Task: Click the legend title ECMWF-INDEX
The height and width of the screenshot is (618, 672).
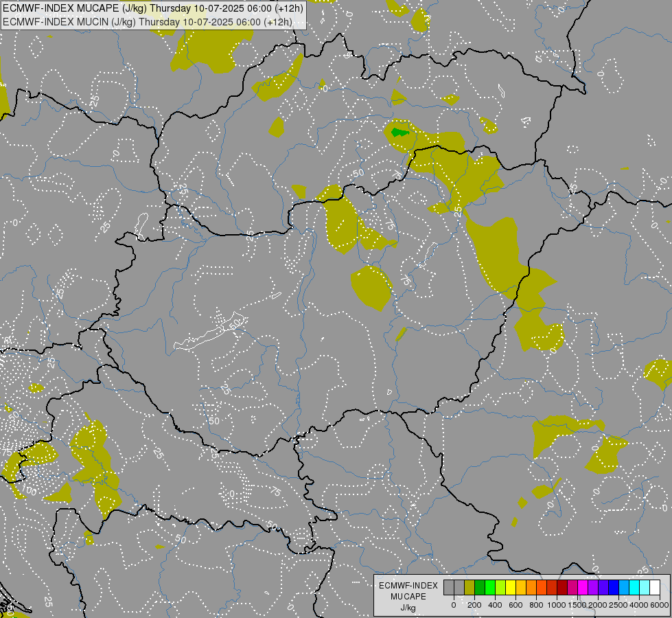Action: tap(408, 586)
